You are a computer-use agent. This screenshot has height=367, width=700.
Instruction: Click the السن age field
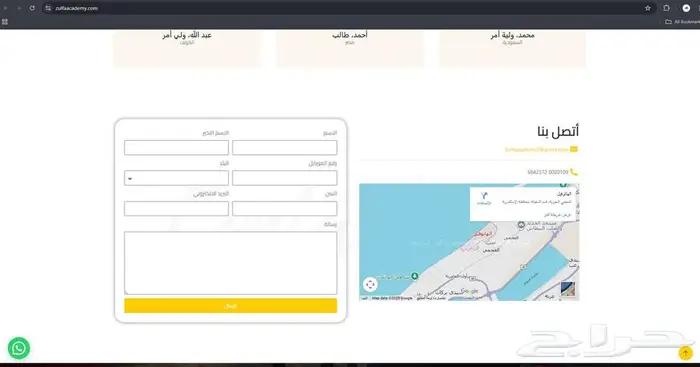pos(284,209)
